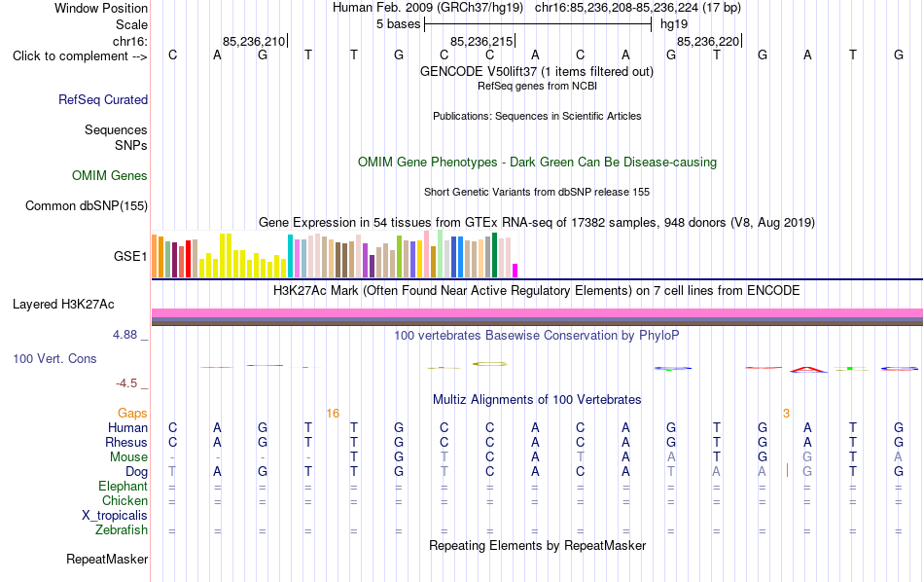Click the Scale label

coord(131,24)
